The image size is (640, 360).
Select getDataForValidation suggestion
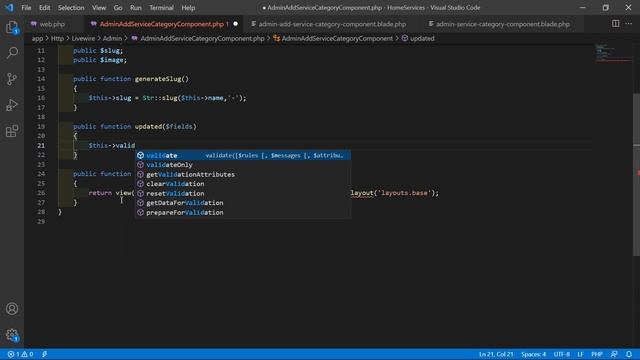(x=242, y=203)
